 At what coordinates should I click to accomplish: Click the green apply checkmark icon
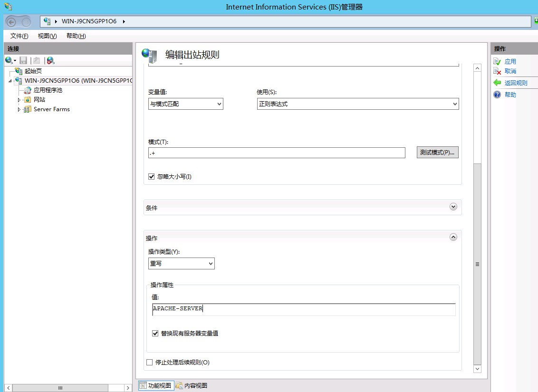click(x=497, y=62)
